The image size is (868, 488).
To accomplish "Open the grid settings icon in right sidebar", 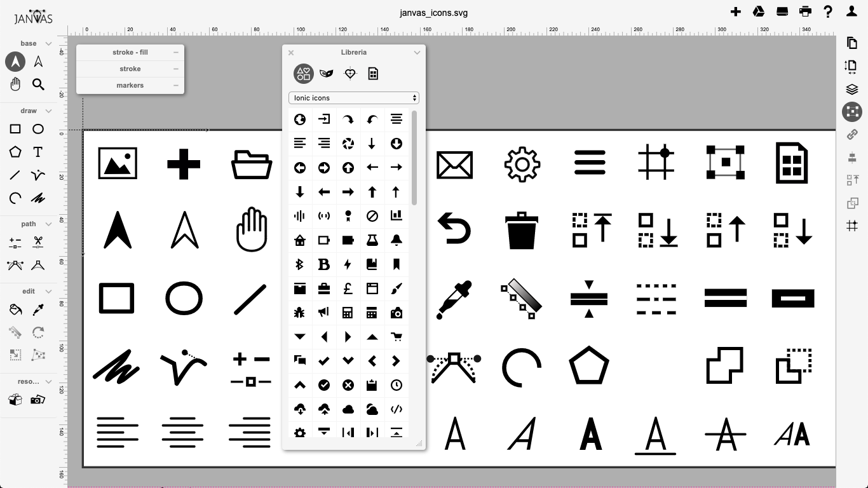I will (x=851, y=226).
